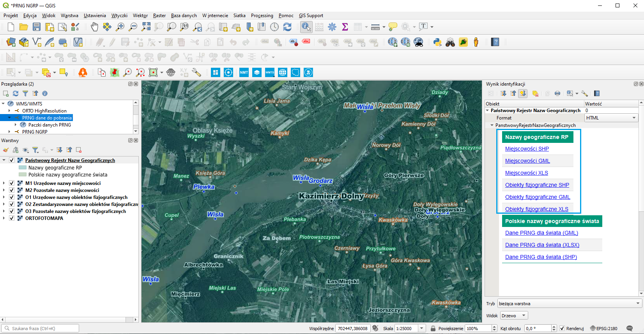Viewport: 644px width, 334px height.
Task: Click the yellow map tips speech bubble icon
Action: [393, 27]
